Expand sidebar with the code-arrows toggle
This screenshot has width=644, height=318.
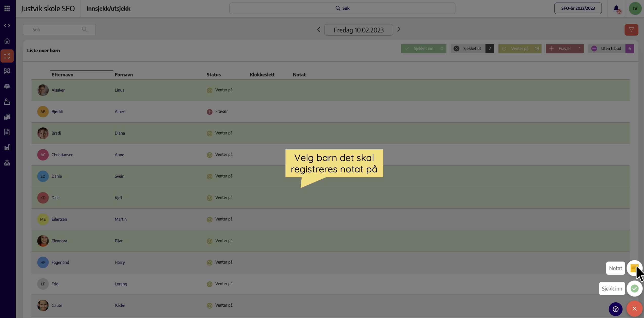[x=7, y=26]
